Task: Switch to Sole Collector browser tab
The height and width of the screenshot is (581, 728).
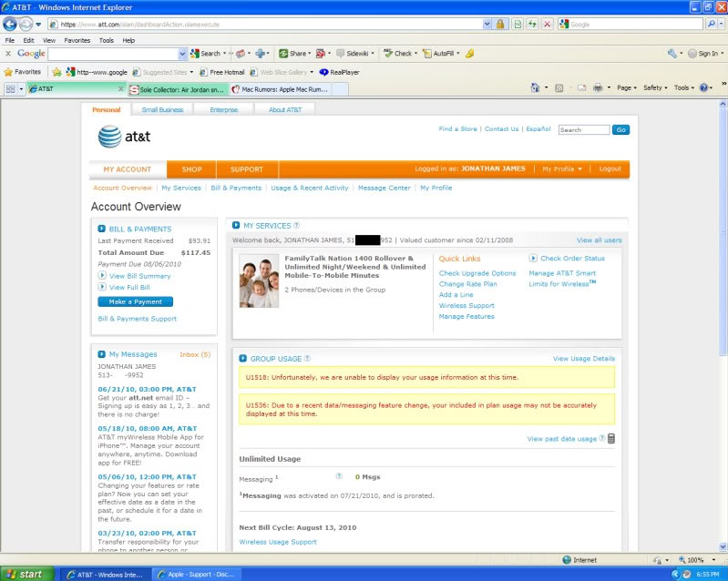Action: point(179,89)
